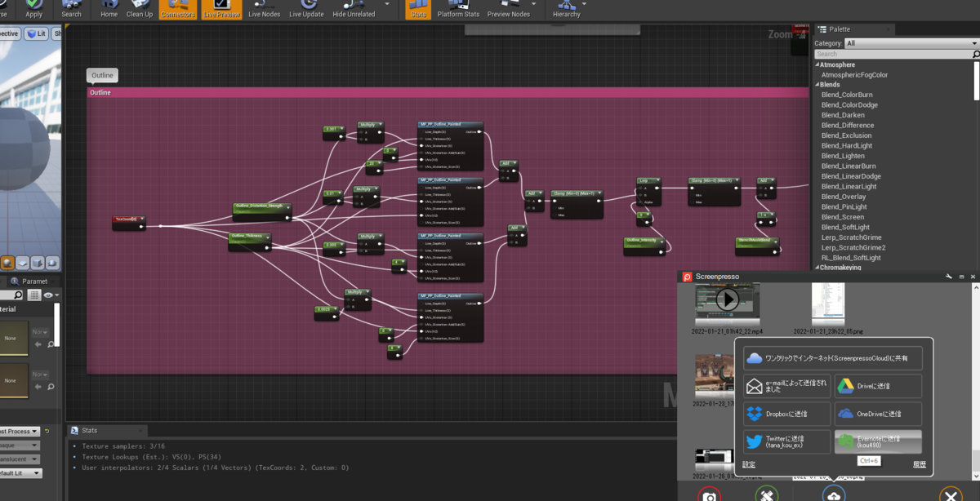The height and width of the screenshot is (501, 980).
Task: Click the Hierarchy toolbar button
Action: pyautogui.click(x=566, y=10)
